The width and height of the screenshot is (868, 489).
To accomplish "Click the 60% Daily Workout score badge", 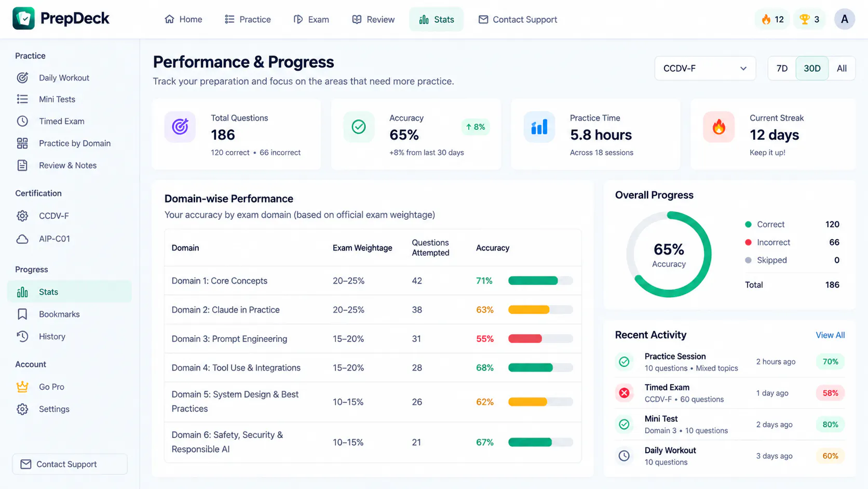I will click(830, 456).
